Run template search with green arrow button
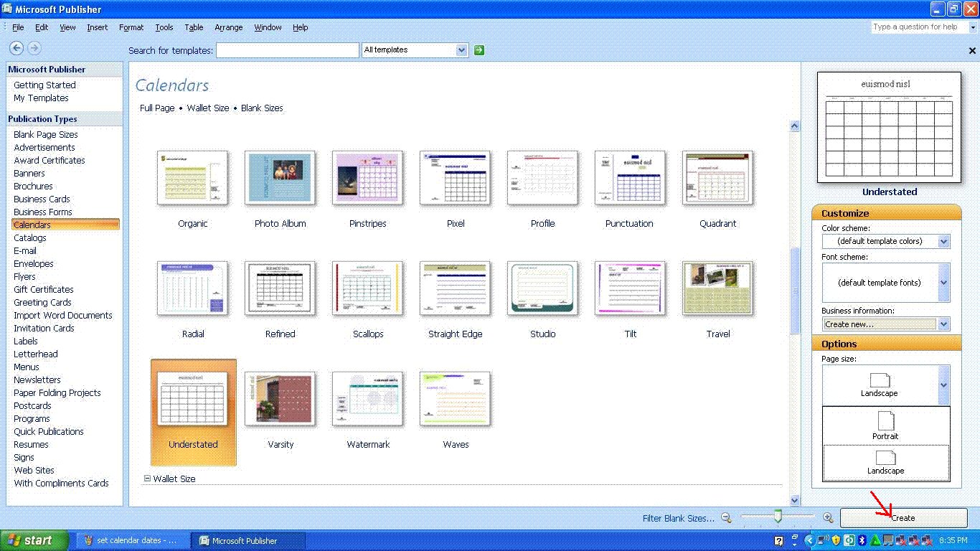The image size is (980, 551). click(x=479, y=50)
